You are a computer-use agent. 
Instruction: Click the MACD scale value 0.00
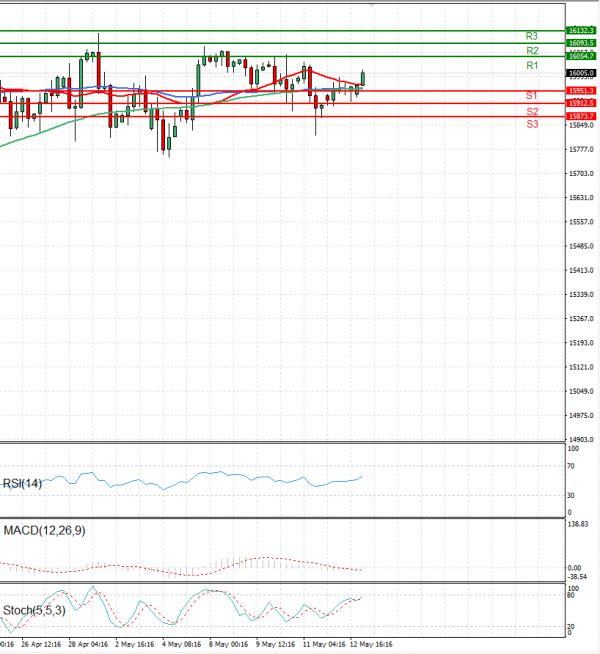tap(574, 568)
